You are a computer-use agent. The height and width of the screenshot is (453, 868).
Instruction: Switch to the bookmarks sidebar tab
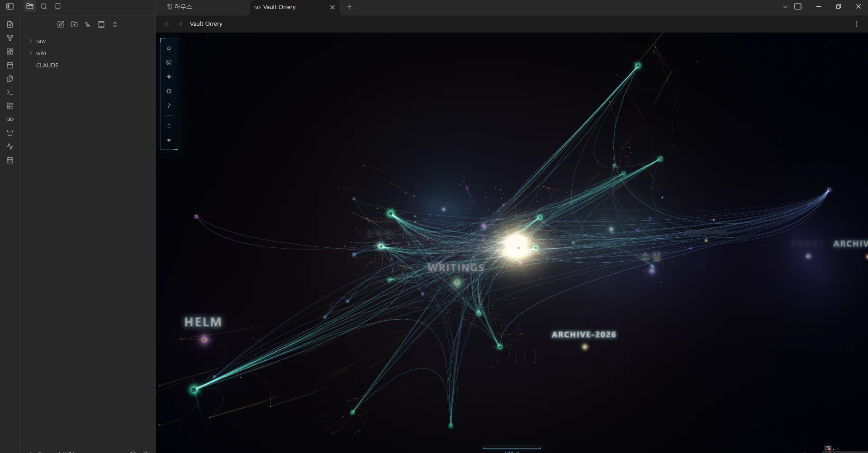(58, 6)
